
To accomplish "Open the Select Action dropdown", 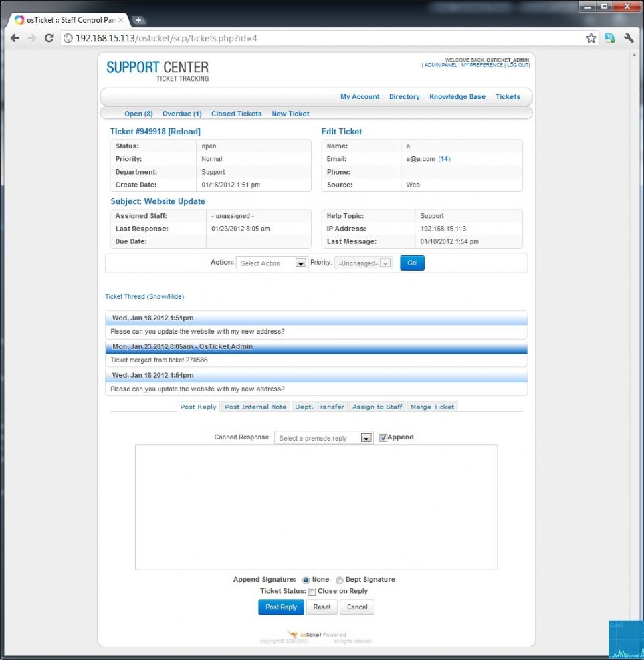I will coord(272,263).
